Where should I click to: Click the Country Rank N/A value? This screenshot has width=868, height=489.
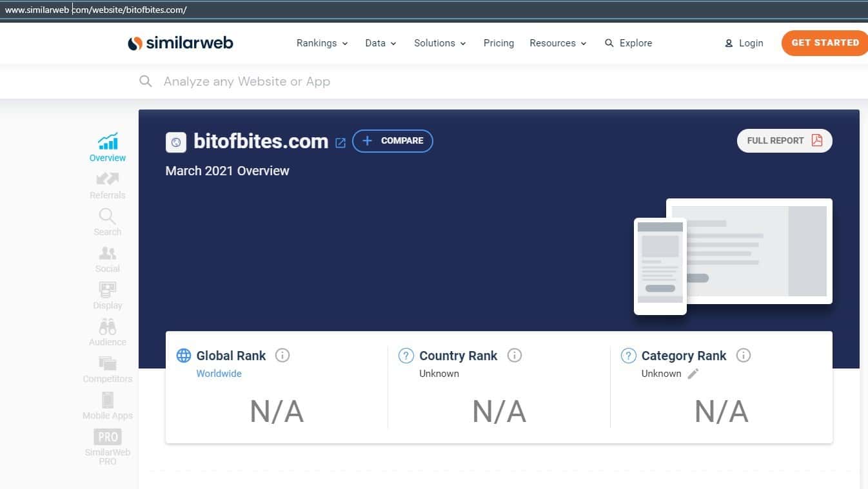pos(499,412)
